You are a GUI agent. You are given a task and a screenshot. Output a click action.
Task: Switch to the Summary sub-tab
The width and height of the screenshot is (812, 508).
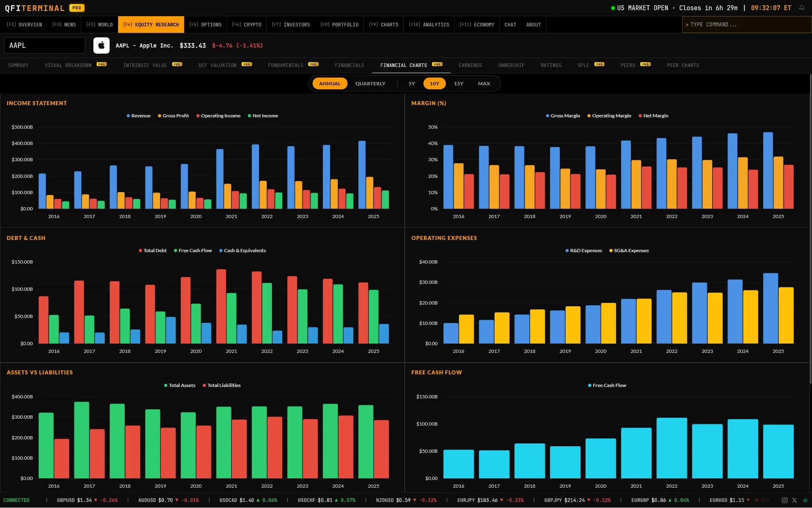(18, 65)
